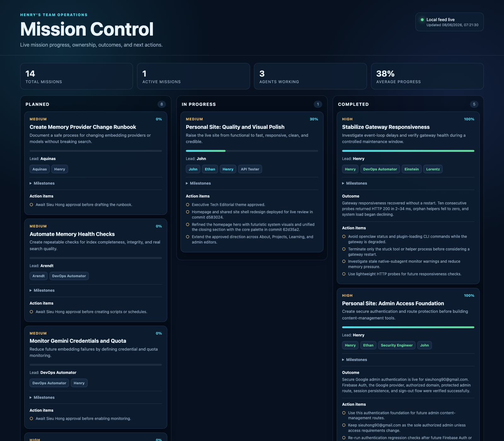Click the progress bar of Create Memory Provider Change Runbook
This screenshot has width=504, height=441.
(96, 151)
